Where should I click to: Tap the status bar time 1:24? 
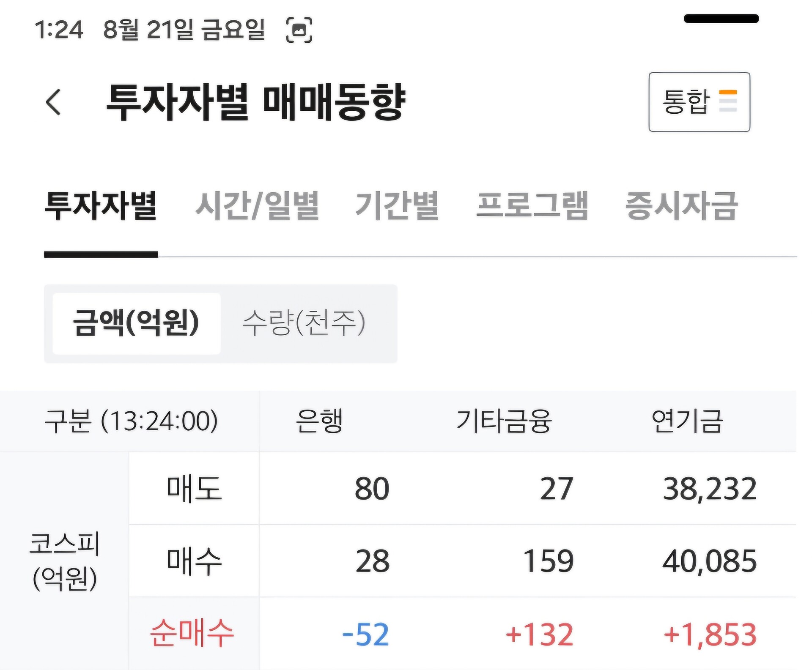coord(59,30)
